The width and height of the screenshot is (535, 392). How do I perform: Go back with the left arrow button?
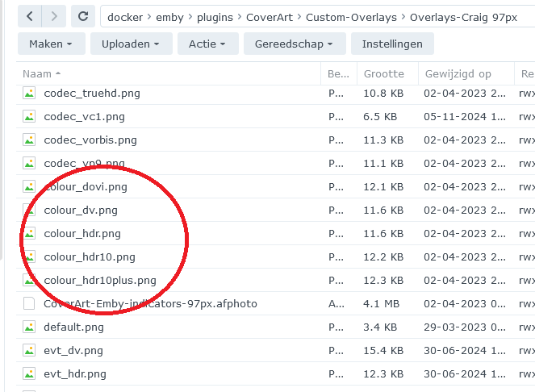(x=30, y=16)
